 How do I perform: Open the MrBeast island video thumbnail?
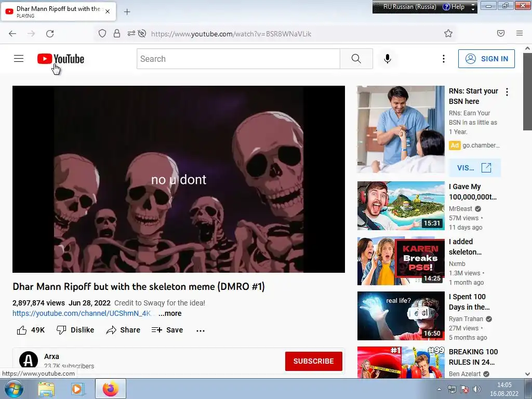coord(401,206)
